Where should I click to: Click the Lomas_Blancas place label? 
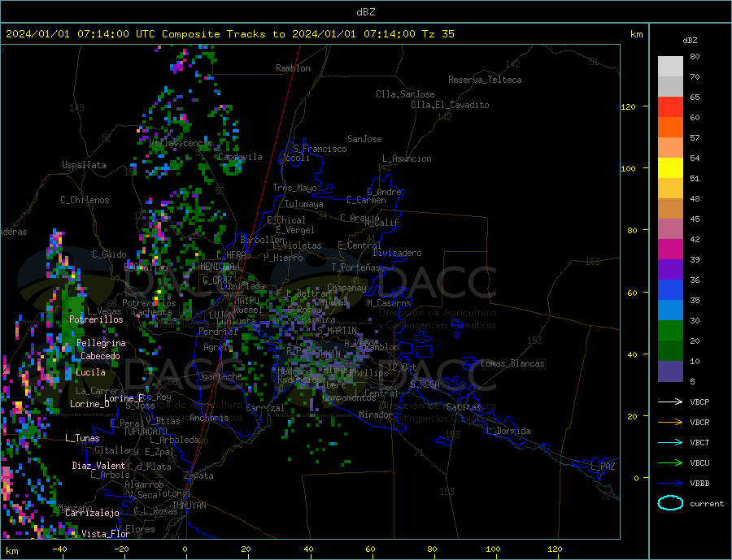point(512,363)
